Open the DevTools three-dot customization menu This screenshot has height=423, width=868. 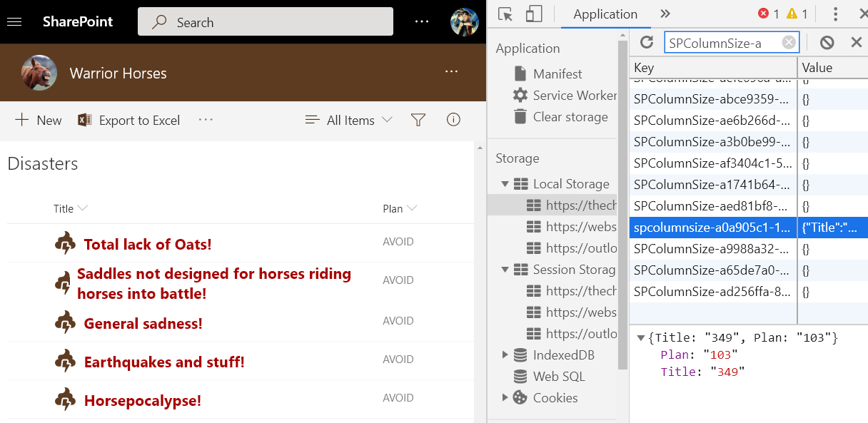click(835, 14)
